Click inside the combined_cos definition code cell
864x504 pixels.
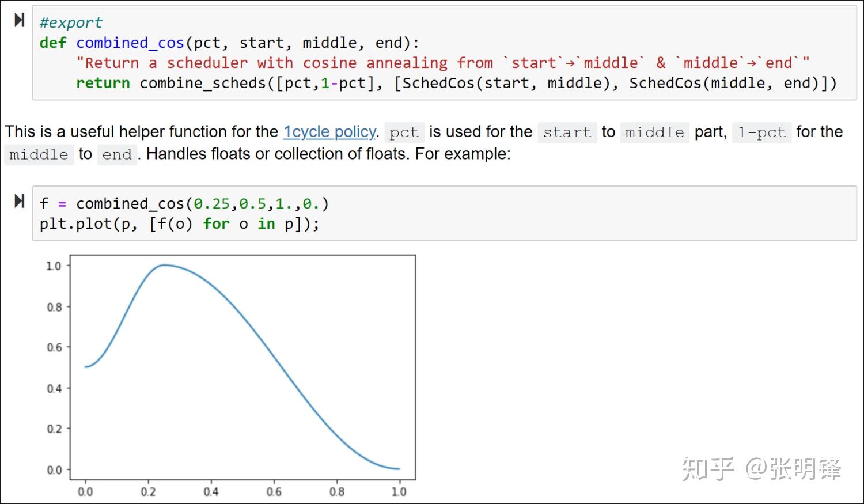click(x=444, y=53)
